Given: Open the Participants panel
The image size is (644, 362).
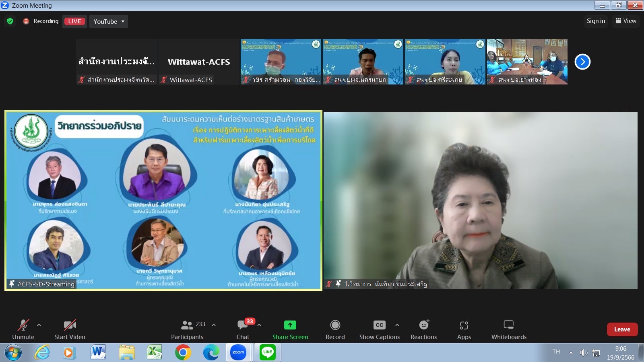Looking at the screenshot, I should point(187,329).
